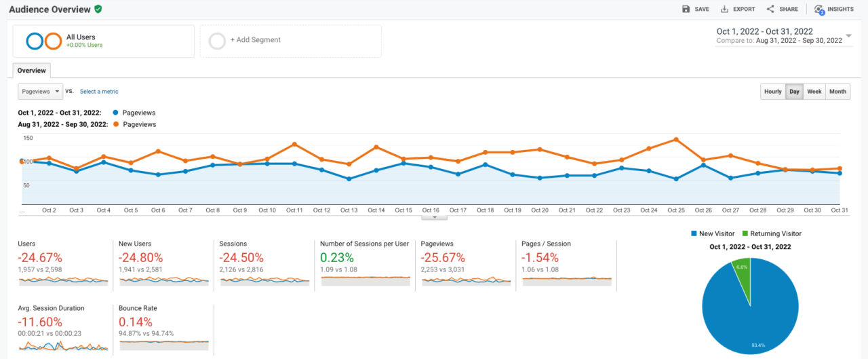
Task: Switch chart granularity to Hourly
Action: 772,92
